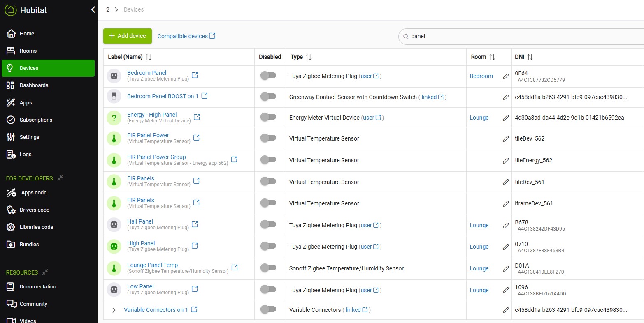Open the Dashboards menu item
The height and width of the screenshot is (323, 644).
coord(34,85)
